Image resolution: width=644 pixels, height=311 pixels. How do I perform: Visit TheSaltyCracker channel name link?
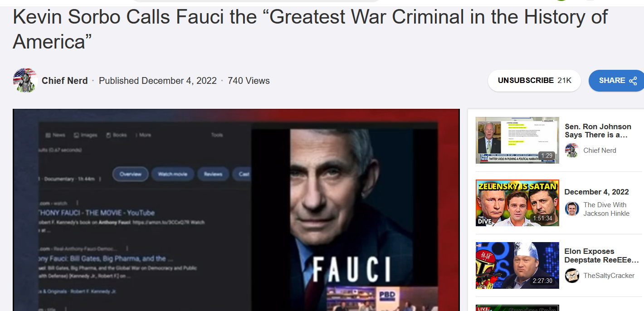[x=609, y=275]
